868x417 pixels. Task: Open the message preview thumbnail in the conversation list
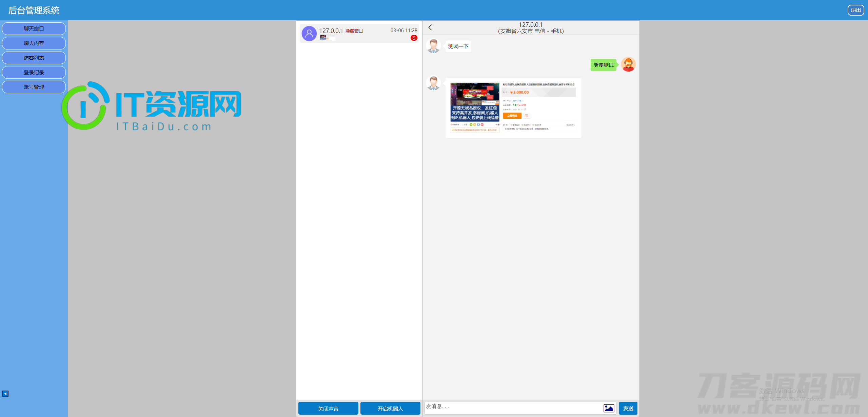pos(327,38)
